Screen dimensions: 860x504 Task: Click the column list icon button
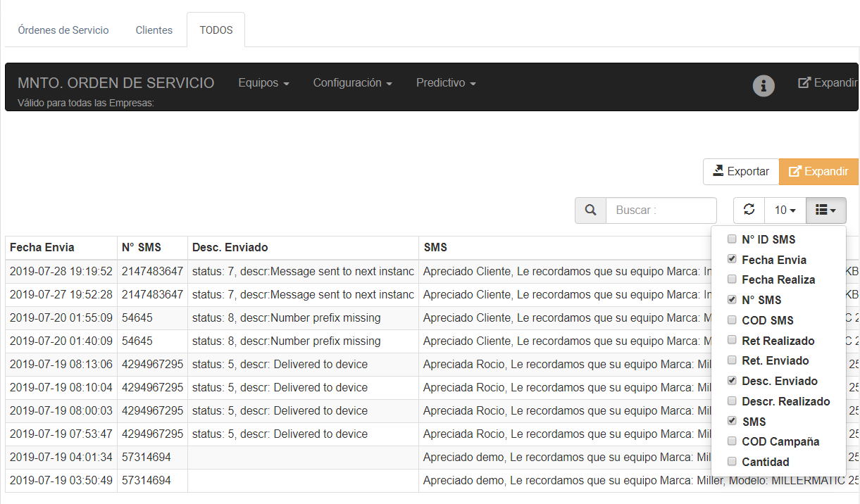pos(825,210)
